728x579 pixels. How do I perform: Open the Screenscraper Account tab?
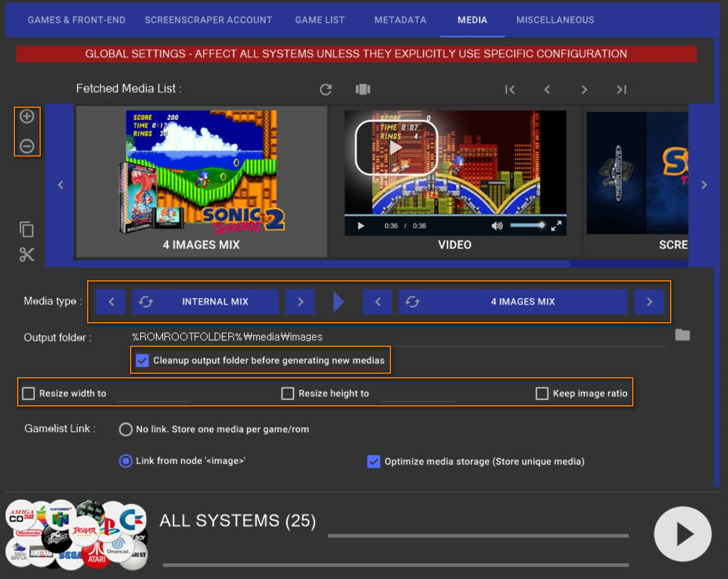(x=209, y=20)
